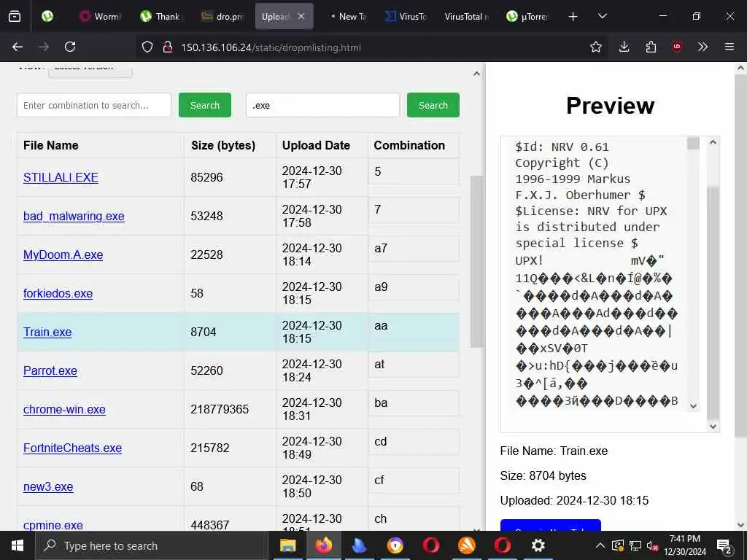Open the tracking protection shield icon
The image size is (747, 560).
click(x=147, y=47)
